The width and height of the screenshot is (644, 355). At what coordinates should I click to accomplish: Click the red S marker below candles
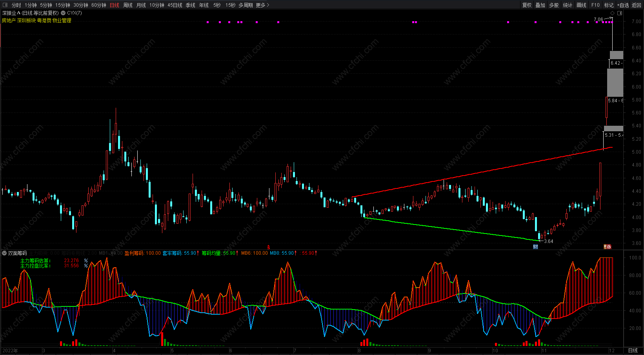[269, 247]
